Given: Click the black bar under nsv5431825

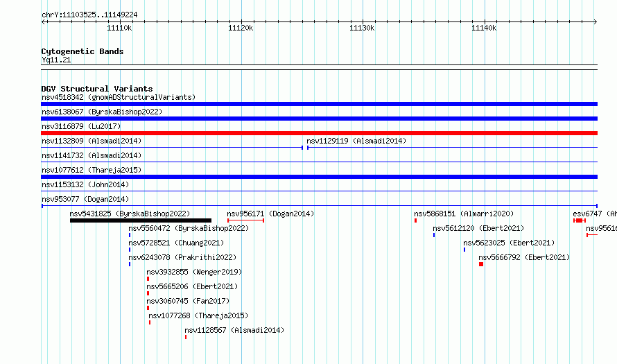Looking at the screenshot, I should click(141, 220).
